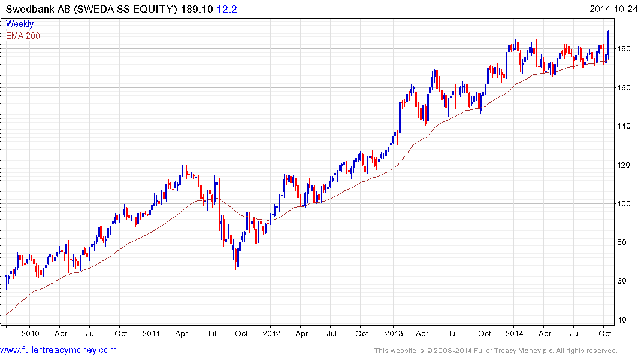Click the 'Weekly' interval label
Screen dimensions: 644x359
click(19, 24)
